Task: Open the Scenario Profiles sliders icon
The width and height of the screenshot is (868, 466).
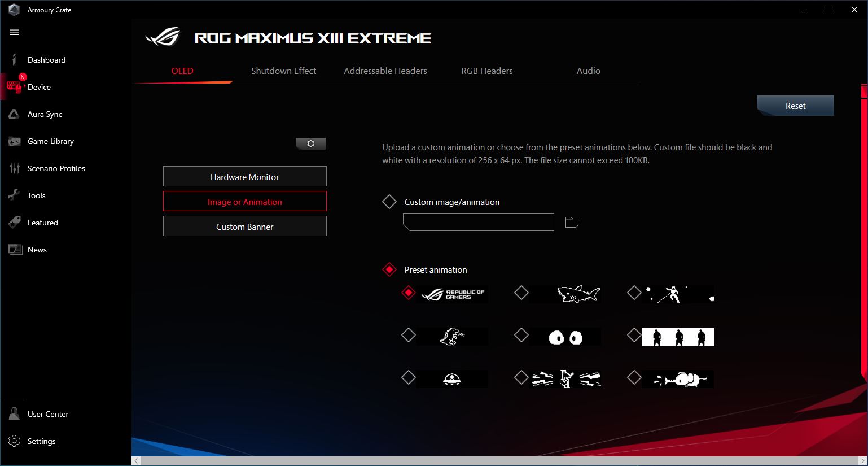Action: click(x=14, y=168)
